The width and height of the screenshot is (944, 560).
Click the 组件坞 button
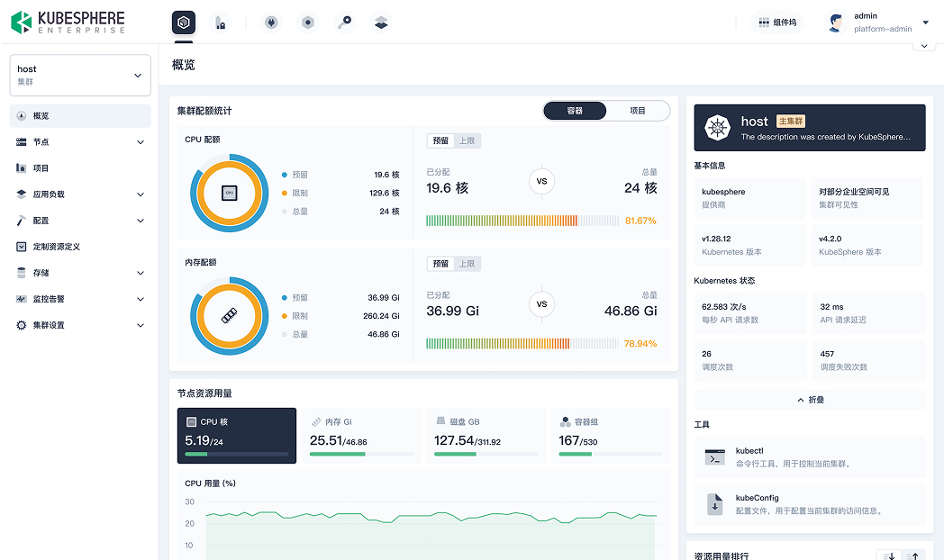pyautogui.click(x=777, y=23)
